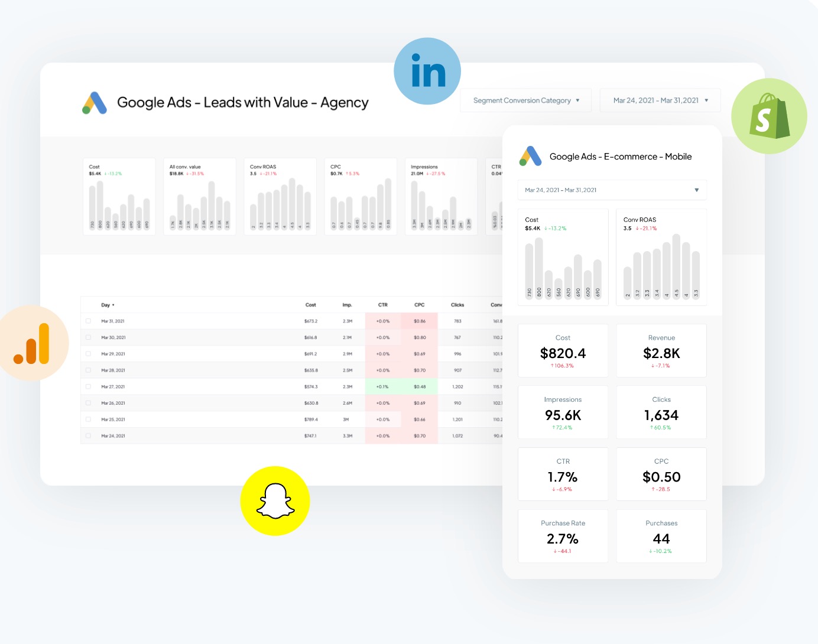Open the Cost $5.4K chart in agency dashboard

pyautogui.click(x=119, y=197)
